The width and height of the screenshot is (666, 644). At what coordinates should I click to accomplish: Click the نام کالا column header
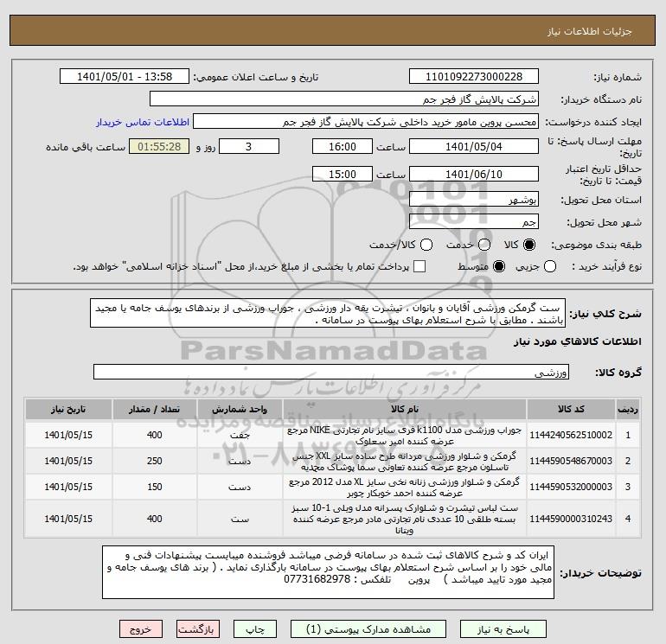click(405, 409)
